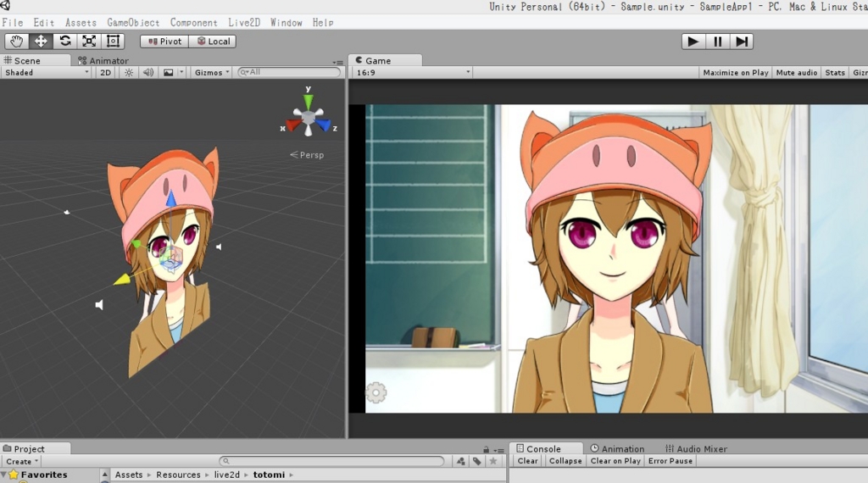The image size is (868, 483).
Task: Open Shaded draw mode dropdown
Action: point(46,73)
